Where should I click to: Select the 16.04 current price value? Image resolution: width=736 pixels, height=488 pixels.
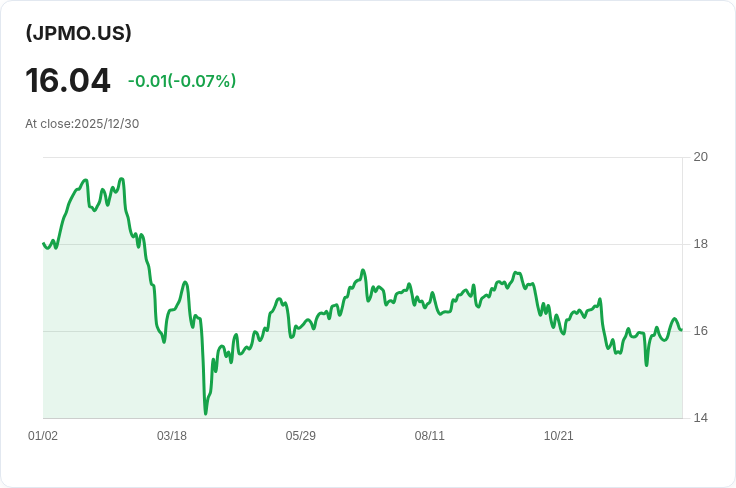[x=68, y=81]
